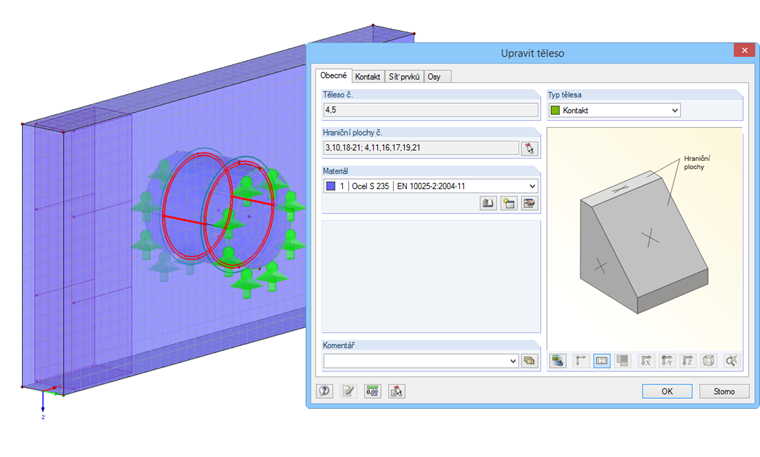
Task: Click the Těleso č. field with 4,5
Action: click(430, 110)
